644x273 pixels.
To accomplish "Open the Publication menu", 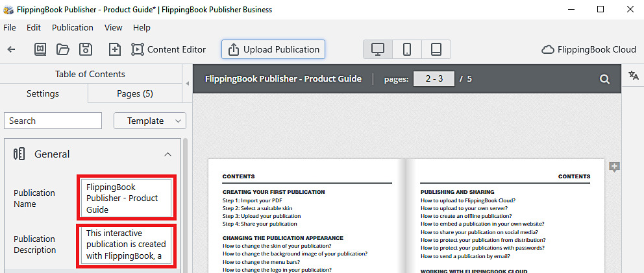I will 73,27.
